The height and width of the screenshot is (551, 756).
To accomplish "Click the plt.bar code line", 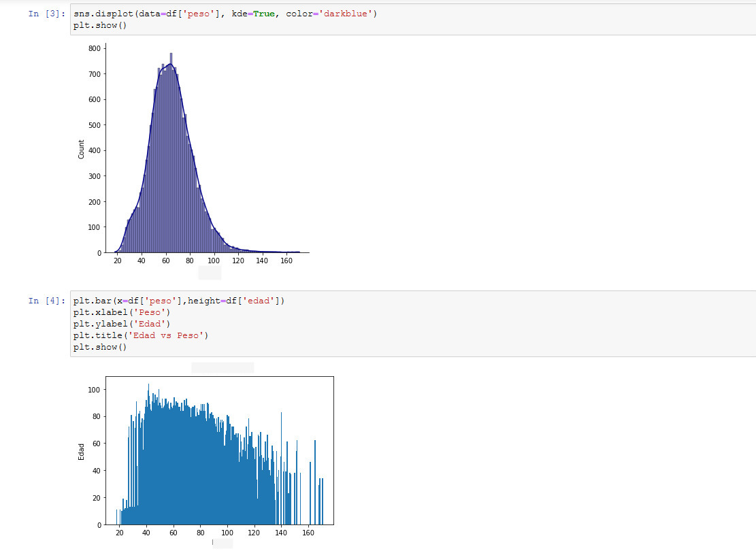I will point(178,301).
